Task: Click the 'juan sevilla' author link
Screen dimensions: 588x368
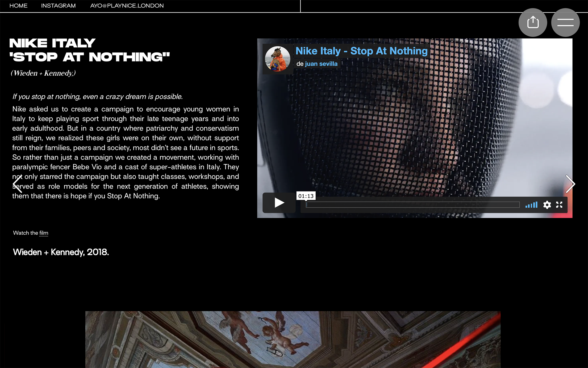Action: point(321,64)
